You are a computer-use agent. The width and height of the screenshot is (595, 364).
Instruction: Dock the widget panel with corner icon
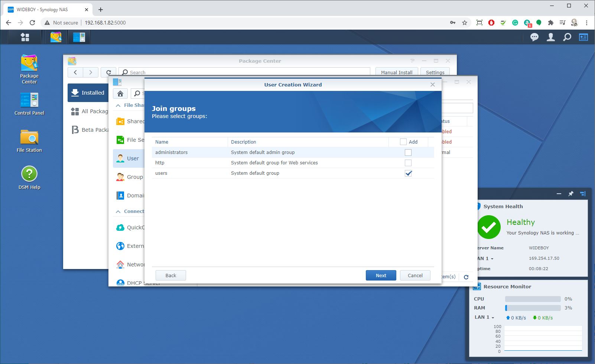(583, 194)
